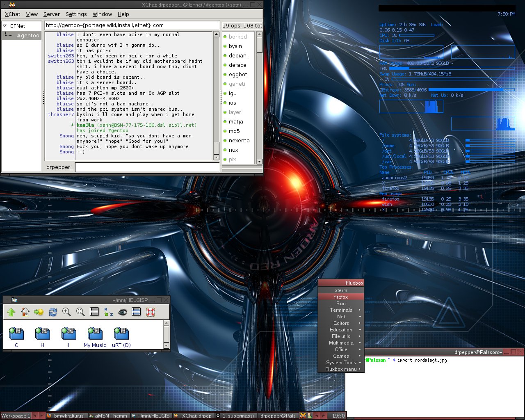
Task: Click the zoom-to-fit magnifier icon
Action: (80, 312)
